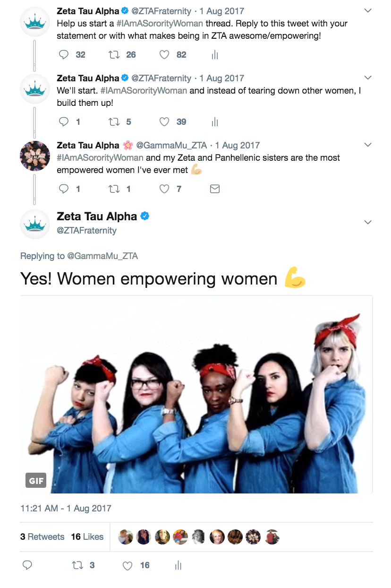391x588 pixels.
Task: Retweet the tweet with 5 retweets
Action: point(114,122)
